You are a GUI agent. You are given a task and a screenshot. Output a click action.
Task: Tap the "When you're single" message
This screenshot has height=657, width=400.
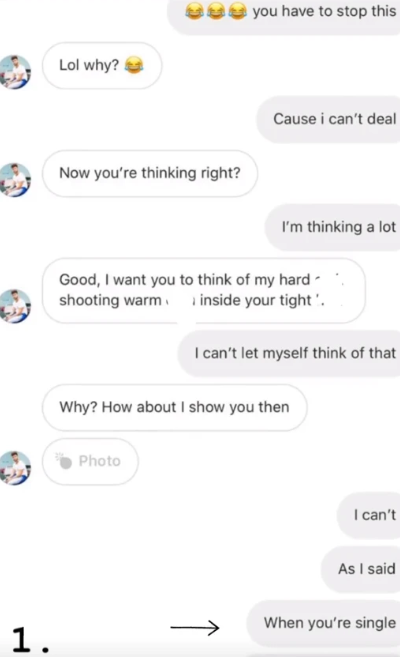(x=323, y=623)
